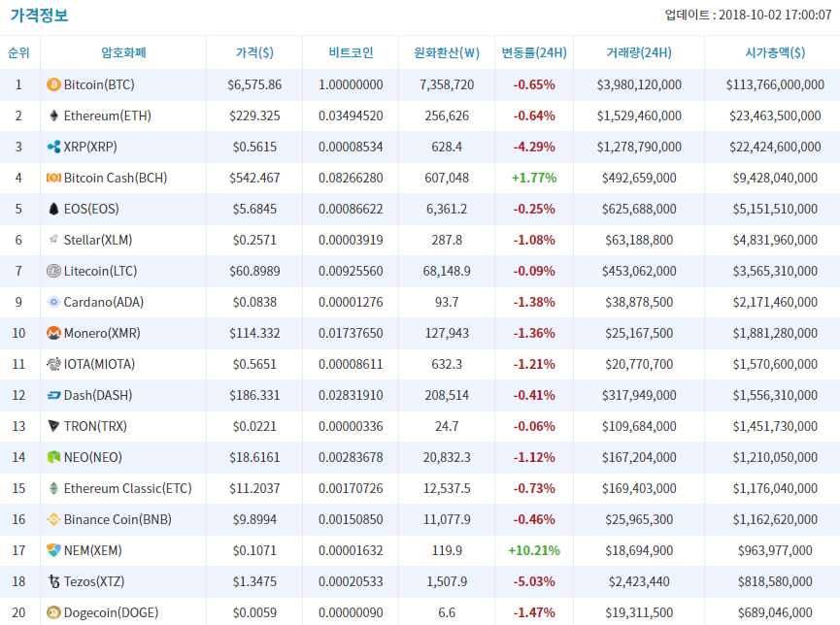Viewport: 840px width, 625px height.
Task: Select Bitcoin price $6,575.86
Action: (x=254, y=84)
